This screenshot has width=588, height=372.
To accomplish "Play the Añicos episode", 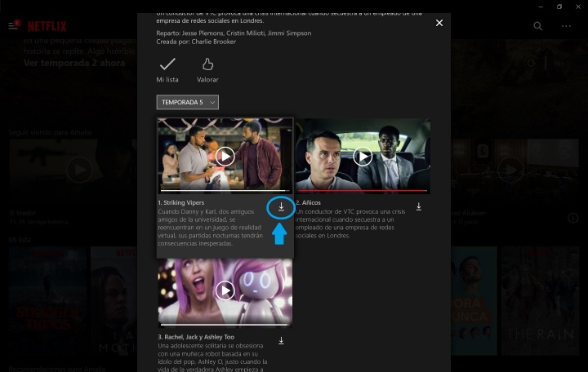I will [363, 156].
